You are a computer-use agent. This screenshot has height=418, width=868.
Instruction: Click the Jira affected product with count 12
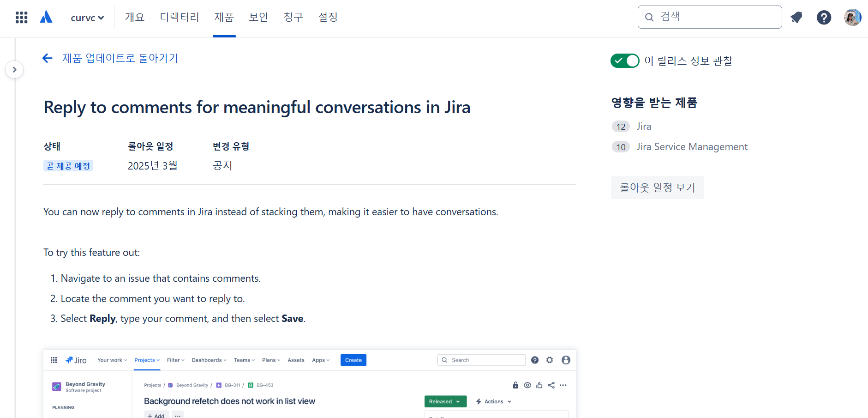644,127
